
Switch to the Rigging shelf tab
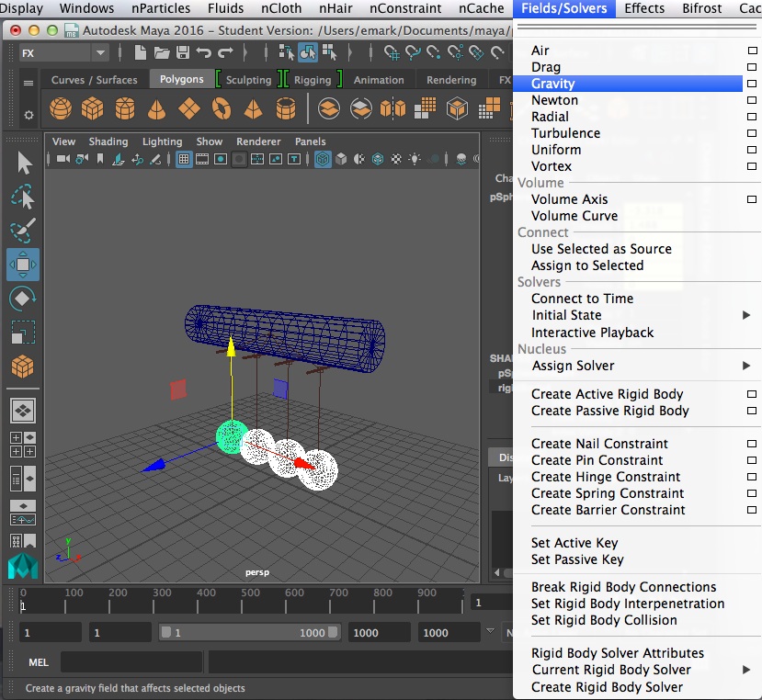coord(312,80)
